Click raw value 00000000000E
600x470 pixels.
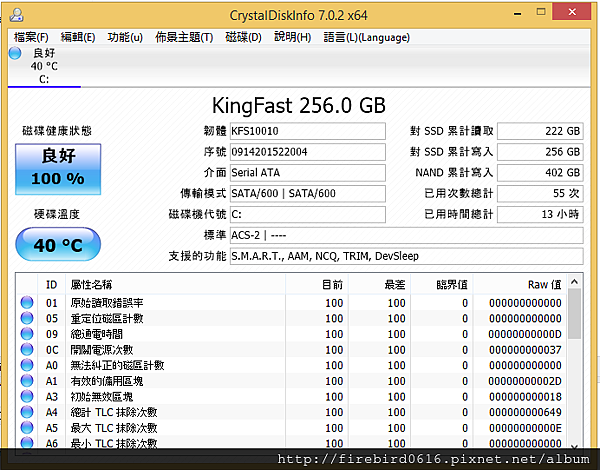(525, 428)
